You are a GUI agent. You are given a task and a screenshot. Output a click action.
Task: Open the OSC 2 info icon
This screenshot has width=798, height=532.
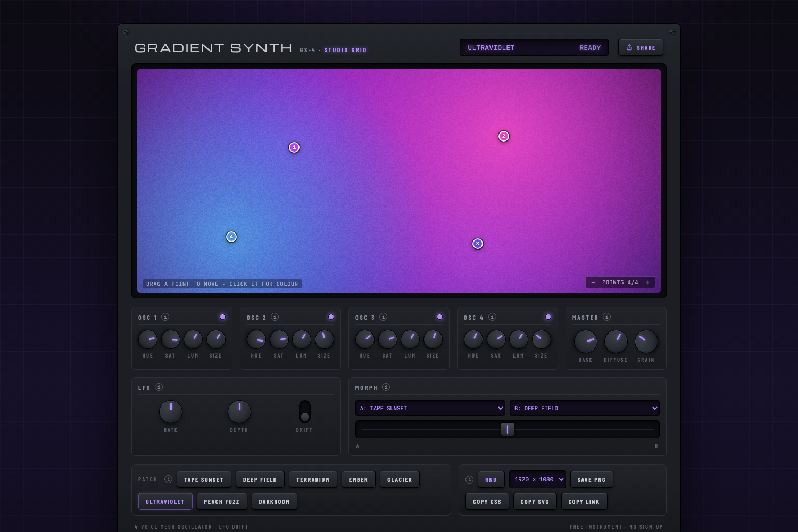tap(275, 317)
